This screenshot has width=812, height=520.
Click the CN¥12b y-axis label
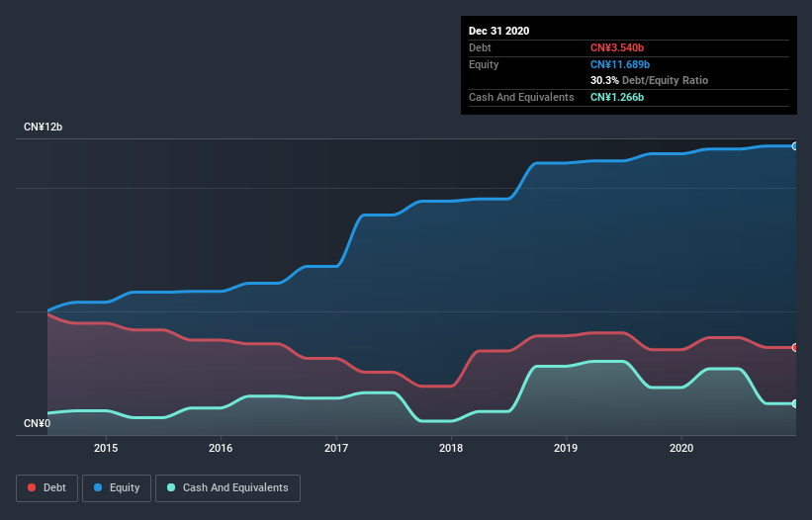point(43,127)
